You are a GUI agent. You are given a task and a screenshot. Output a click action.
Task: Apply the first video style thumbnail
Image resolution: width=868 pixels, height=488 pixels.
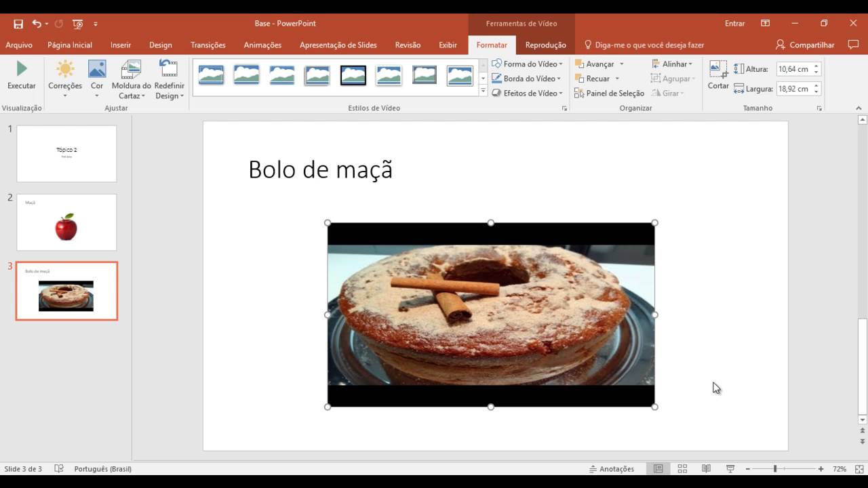(211, 75)
